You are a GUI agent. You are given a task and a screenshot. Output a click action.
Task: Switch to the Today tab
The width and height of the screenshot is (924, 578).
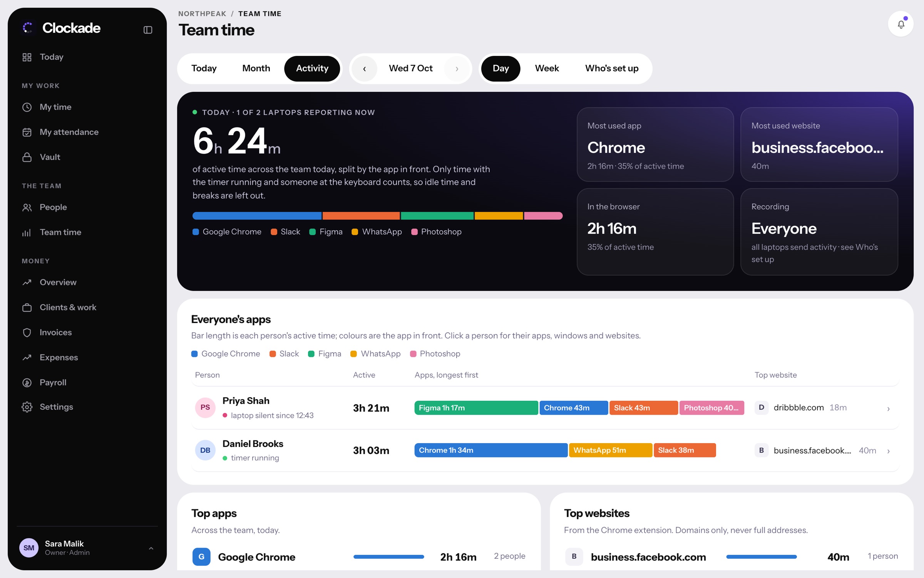204,69
